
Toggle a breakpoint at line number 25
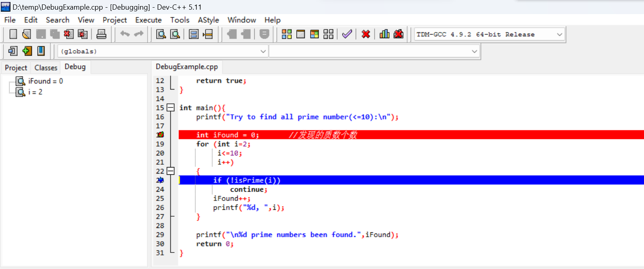(160, 199)
